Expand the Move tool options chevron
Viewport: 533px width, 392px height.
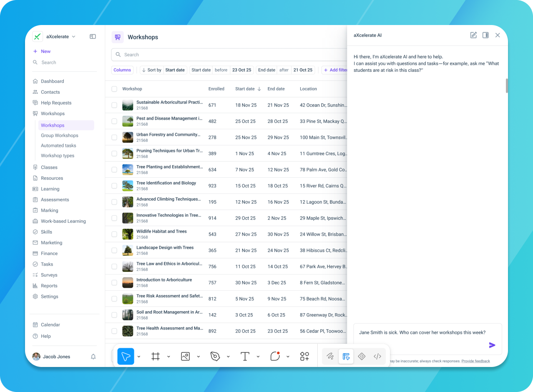click(139, 357)
